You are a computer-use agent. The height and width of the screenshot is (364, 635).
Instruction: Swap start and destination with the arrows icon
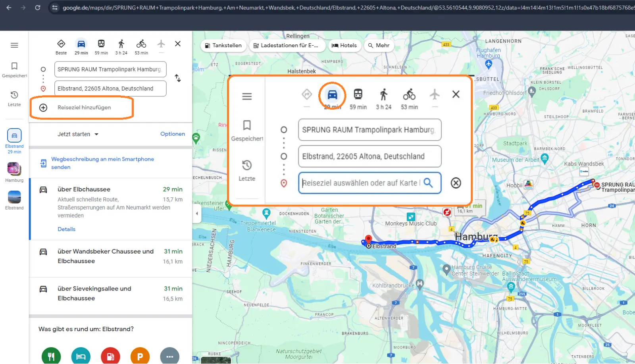[x=178, y=79]
